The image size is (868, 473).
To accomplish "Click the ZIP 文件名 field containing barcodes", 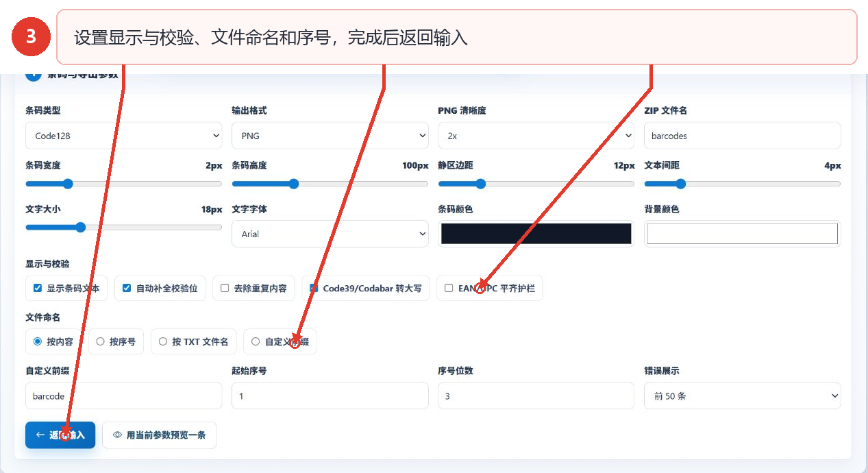I will [743, 136].
